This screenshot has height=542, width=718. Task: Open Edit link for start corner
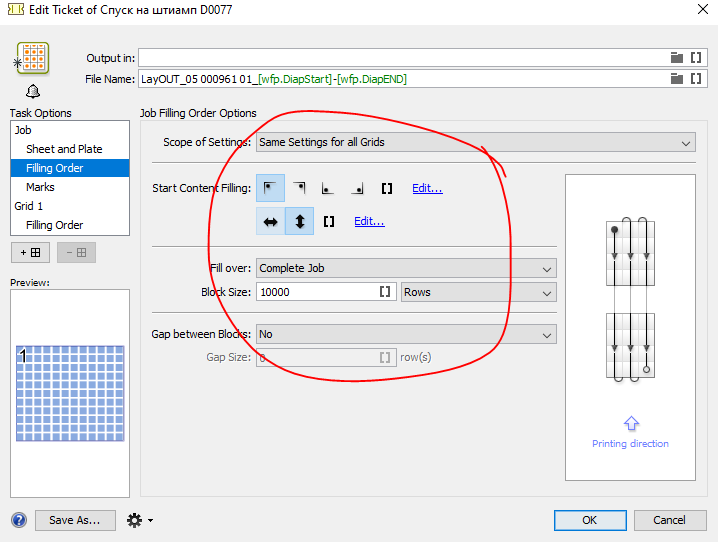tap(427, 188)
